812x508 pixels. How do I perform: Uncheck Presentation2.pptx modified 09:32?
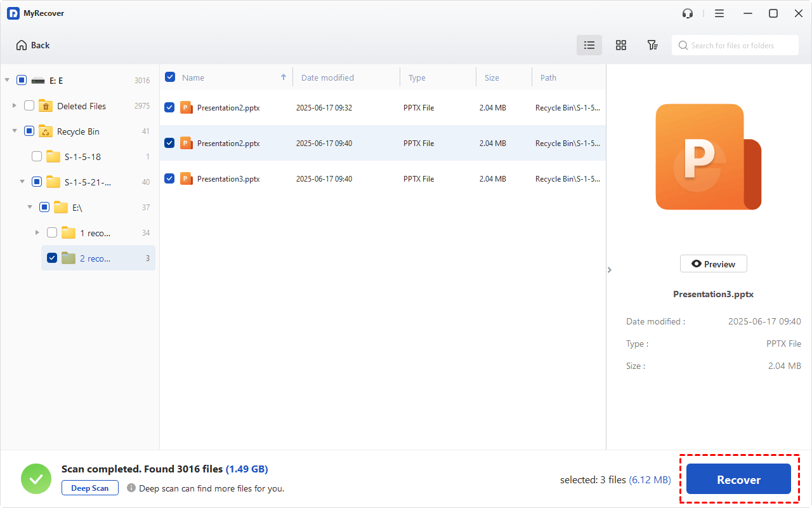pos(169,108)
